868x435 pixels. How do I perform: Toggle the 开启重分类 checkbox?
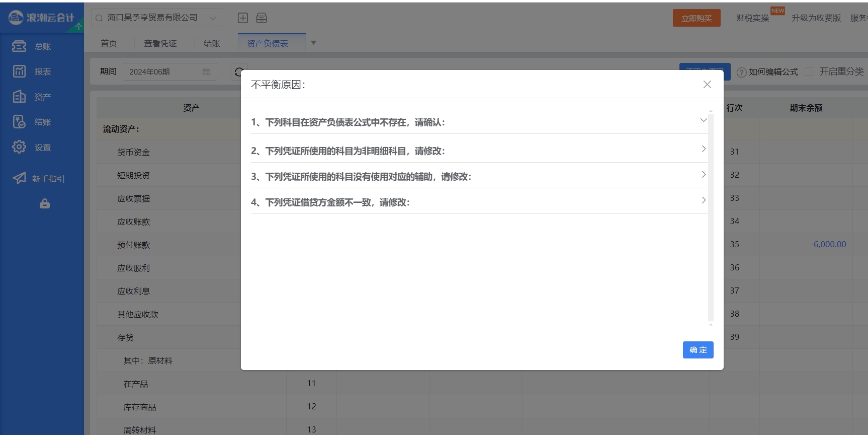coord(809,72)
